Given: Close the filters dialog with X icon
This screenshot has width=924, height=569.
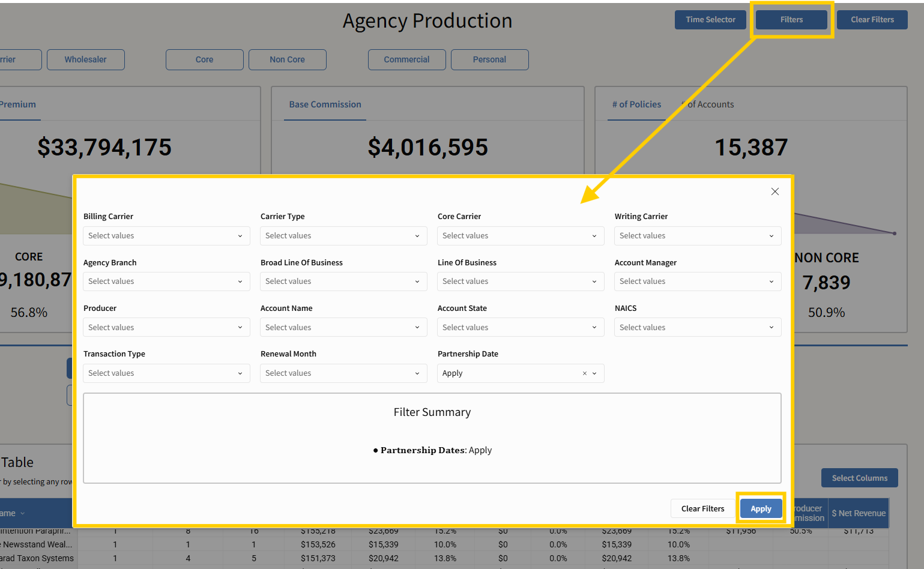Looking at the screenshot, I should click(775, 191).
